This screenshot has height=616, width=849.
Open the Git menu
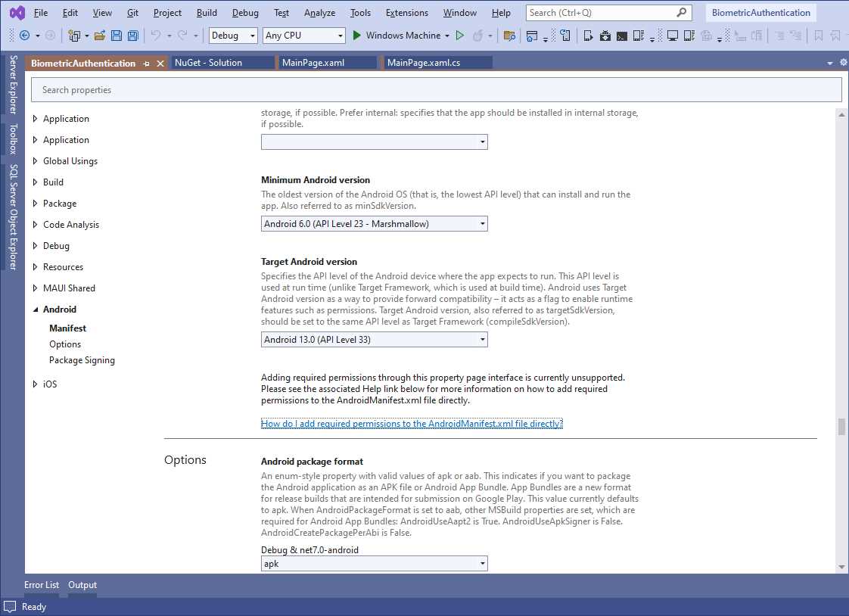132,12
